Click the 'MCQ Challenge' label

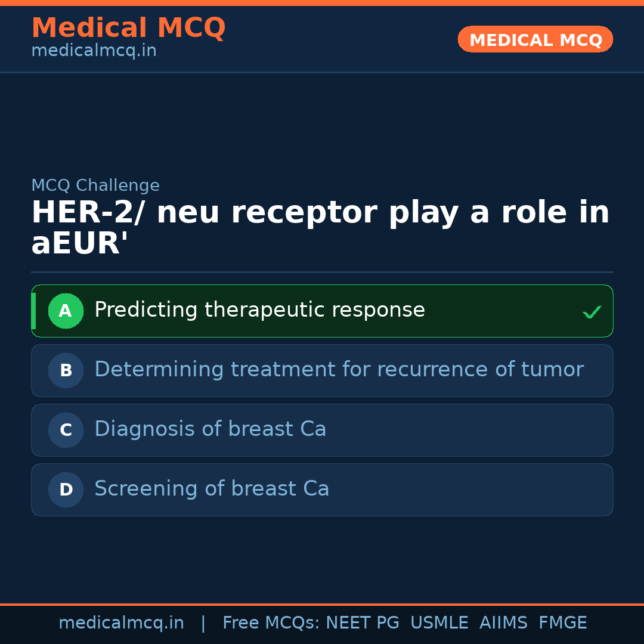(x=95, y=185)
